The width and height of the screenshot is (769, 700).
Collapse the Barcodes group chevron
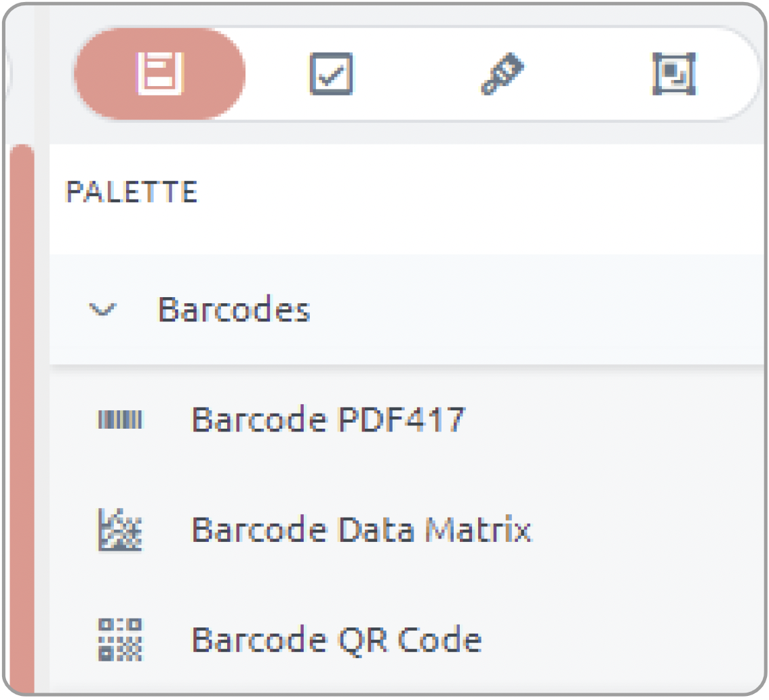point(102,309)
